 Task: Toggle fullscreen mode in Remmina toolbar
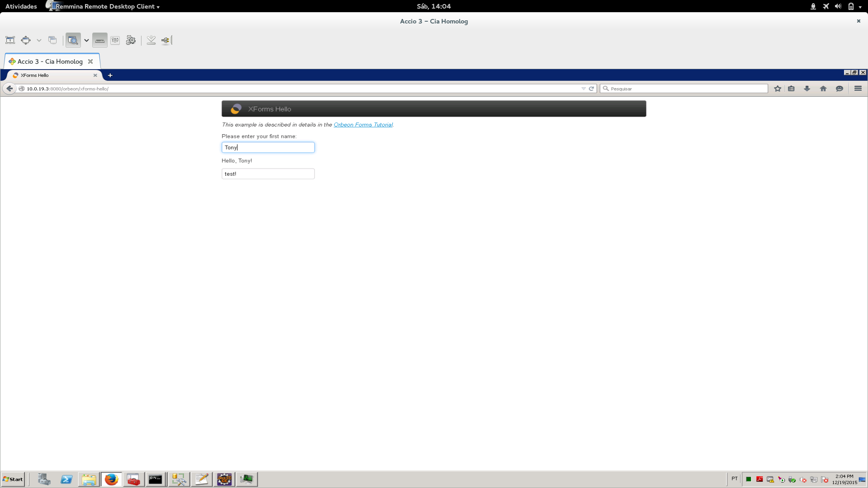(26, 40)
